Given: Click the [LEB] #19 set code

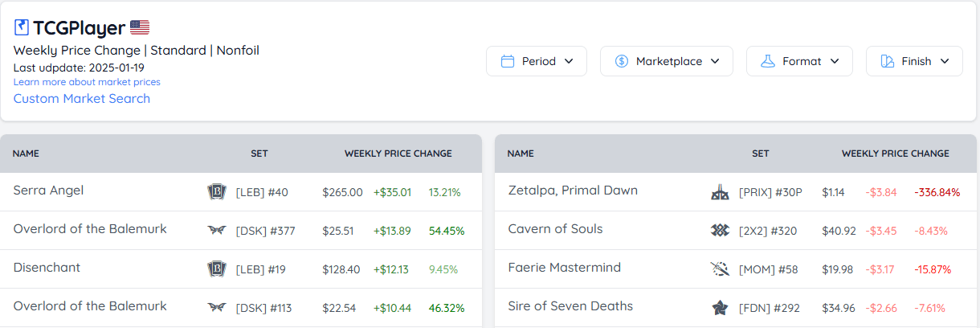Looking at the screenshot, I should 261,269.
